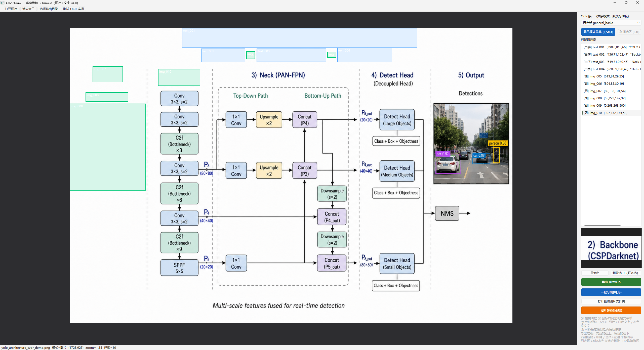Minimize the Crop2Draw window

click(x=615, y=3)
